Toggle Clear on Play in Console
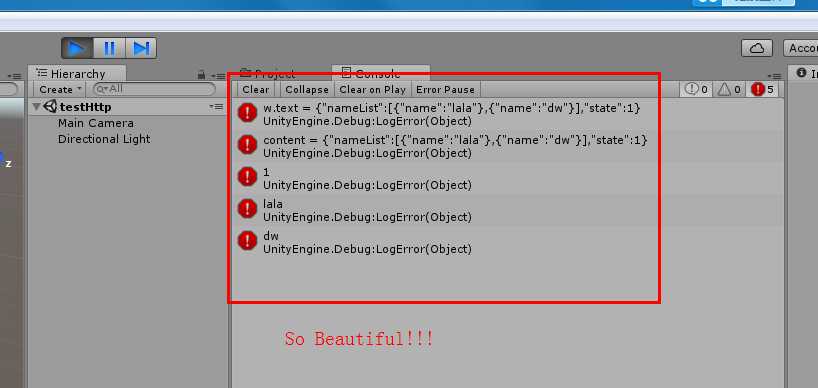Image resolution: width=818 pixels, height=388 pixels. tap(372, 90)
